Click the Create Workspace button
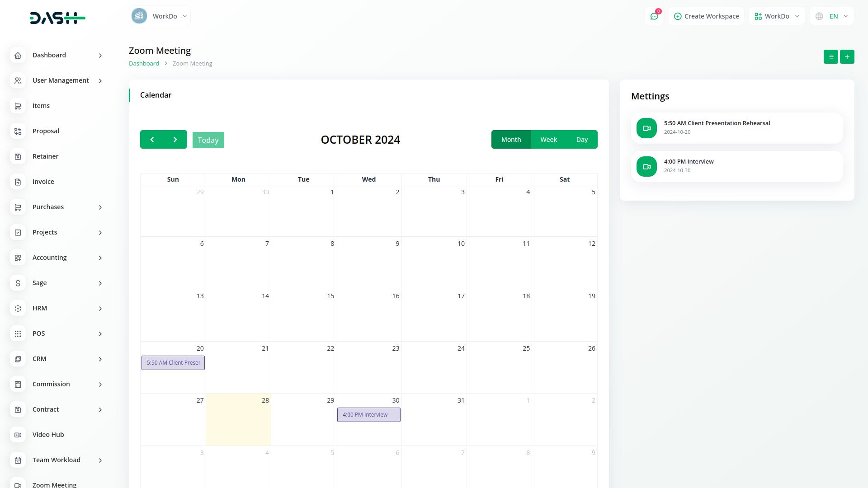This screenshot has height=488, width=868. coord(706,16)
